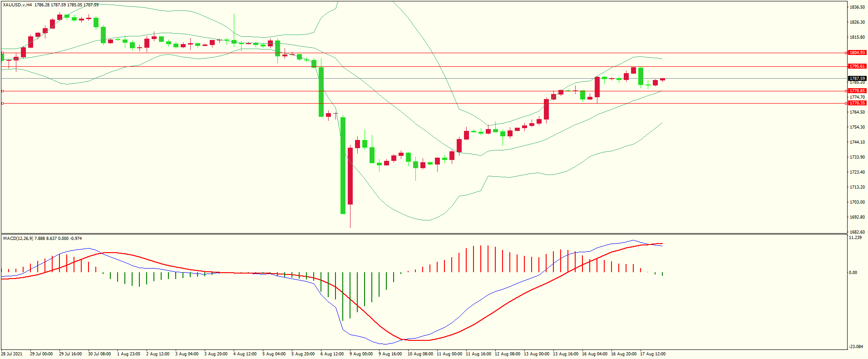Viewport: 868px width, 359px height.
Task: Click the current price label 1787.59
Action: 857,79
